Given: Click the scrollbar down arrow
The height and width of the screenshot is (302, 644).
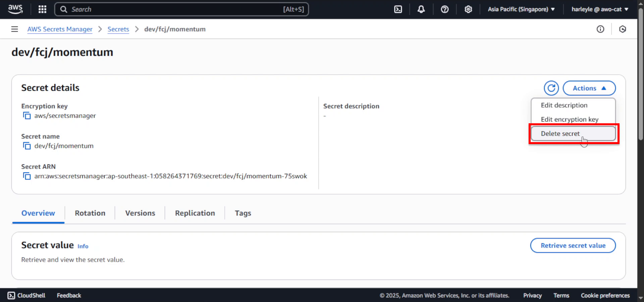Looking at the screenshot, I should click(641, 298).
